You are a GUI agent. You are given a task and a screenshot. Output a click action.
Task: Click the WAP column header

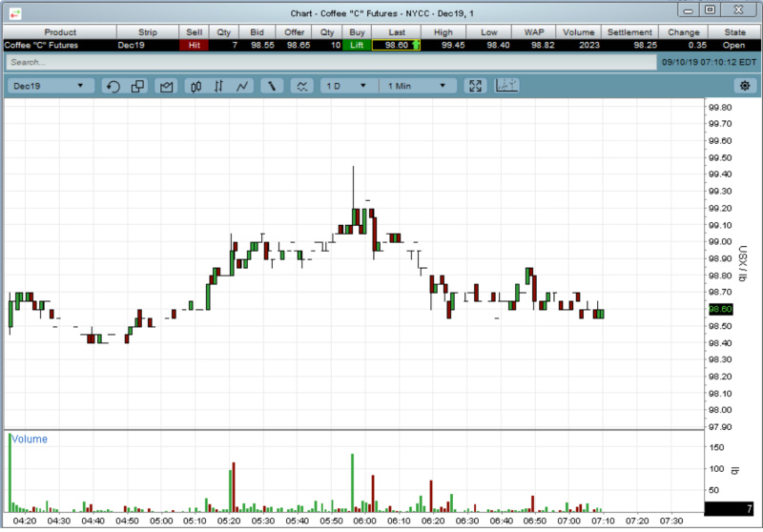coord(533,32)
